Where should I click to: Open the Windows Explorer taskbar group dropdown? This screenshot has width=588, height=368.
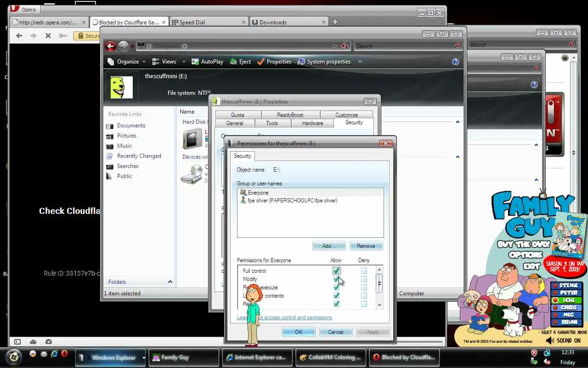point(143,357)
